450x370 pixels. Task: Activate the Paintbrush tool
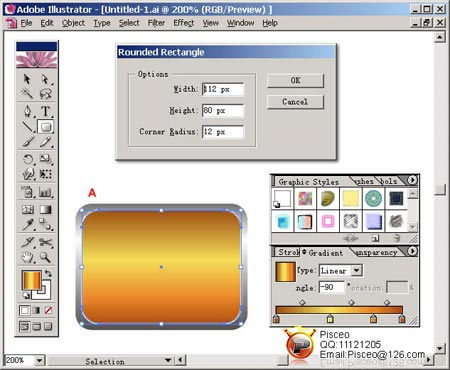coord(27,142)
